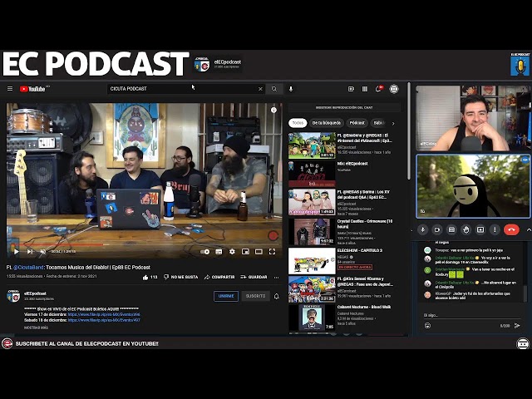Open the Crystal Castles Crimewave video title
Image resolution: width=532 pixels, height=399 pixels.
click(x=365, y=224)
